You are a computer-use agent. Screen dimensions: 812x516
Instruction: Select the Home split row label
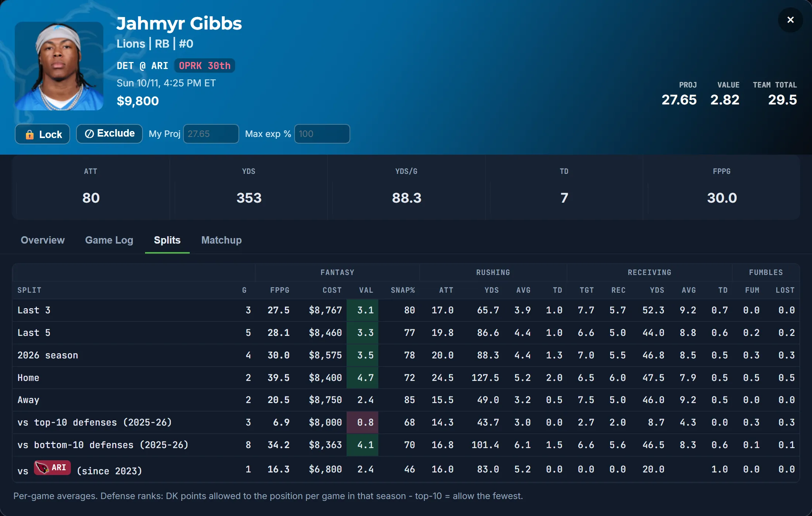pyautogui.click(x=28, y=378)
